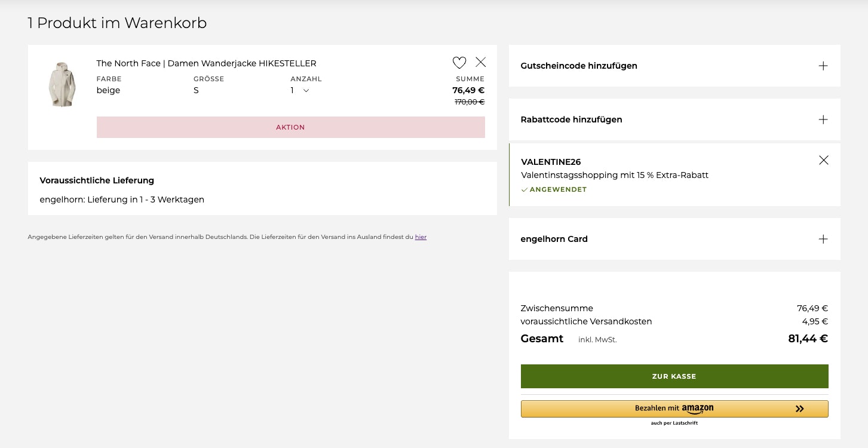Expand the Rabattcode hinzufügen heading
Image resolution: width=868 pixels, height=448 pixels.
(x=571, y=119)
